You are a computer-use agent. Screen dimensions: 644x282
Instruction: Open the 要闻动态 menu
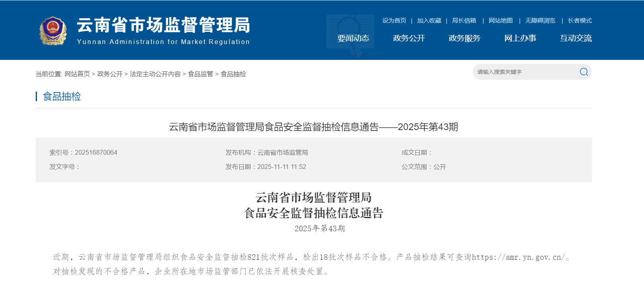(353, 38)
